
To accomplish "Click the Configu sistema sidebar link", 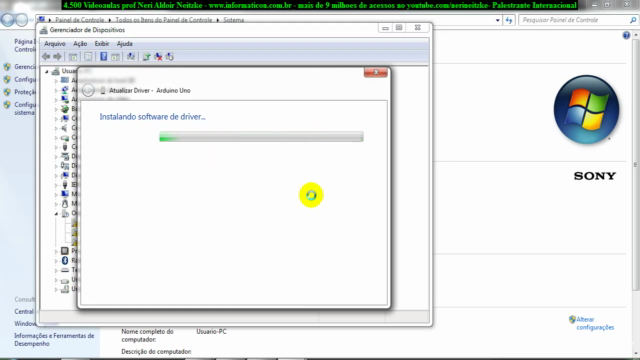I will tap(25, 109).
